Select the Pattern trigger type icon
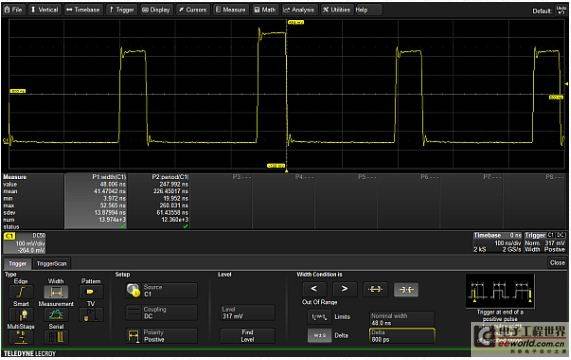Viewport: 571px width, 360px height. coord(91,292)
